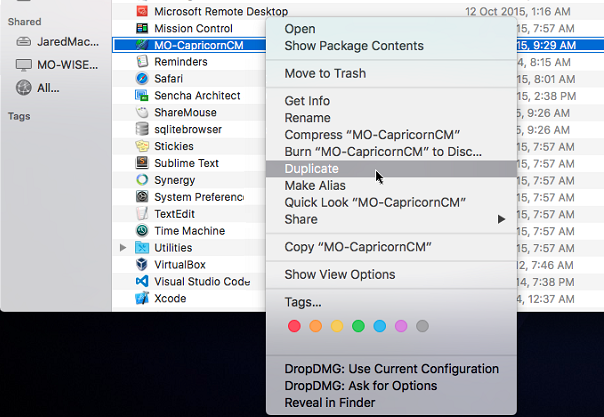Screen dimensions: 604x417
Task: Open the Tags… menu entry
Action: (391, 302)
